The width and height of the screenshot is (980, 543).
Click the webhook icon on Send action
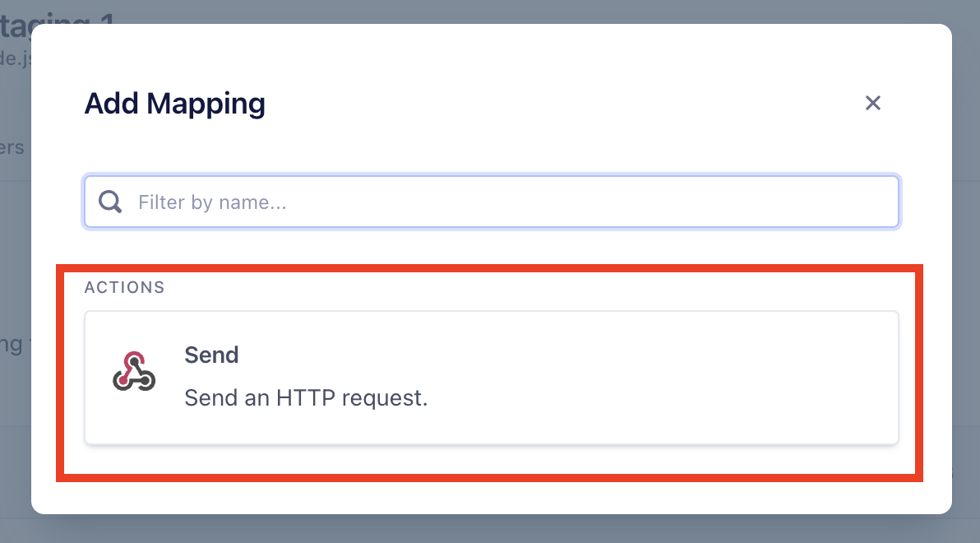point(134,371)
